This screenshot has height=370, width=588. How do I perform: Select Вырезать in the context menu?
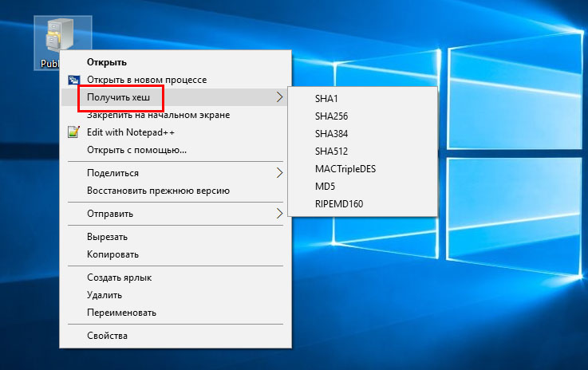[107, 237]
